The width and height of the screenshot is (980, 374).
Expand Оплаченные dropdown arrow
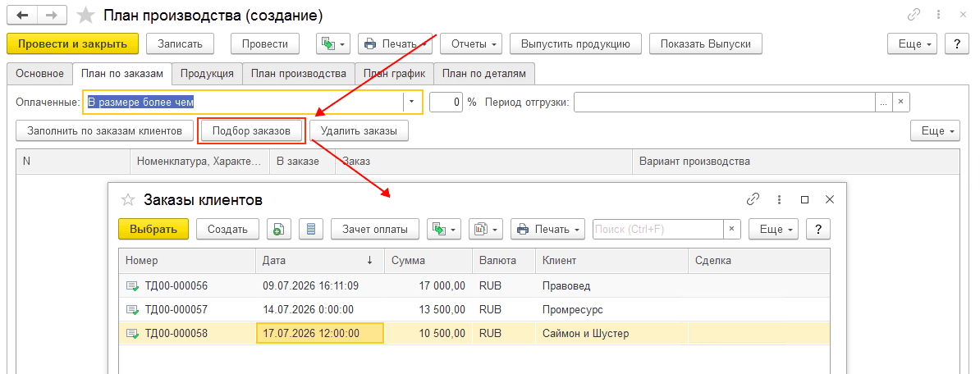coord(413,102)
